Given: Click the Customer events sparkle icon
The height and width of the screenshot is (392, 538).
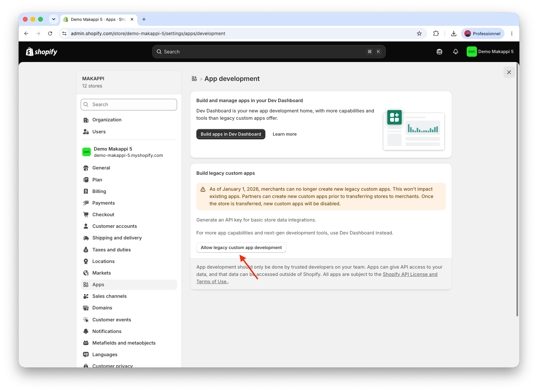Looking at the screenshot, I should pos(86,320).
